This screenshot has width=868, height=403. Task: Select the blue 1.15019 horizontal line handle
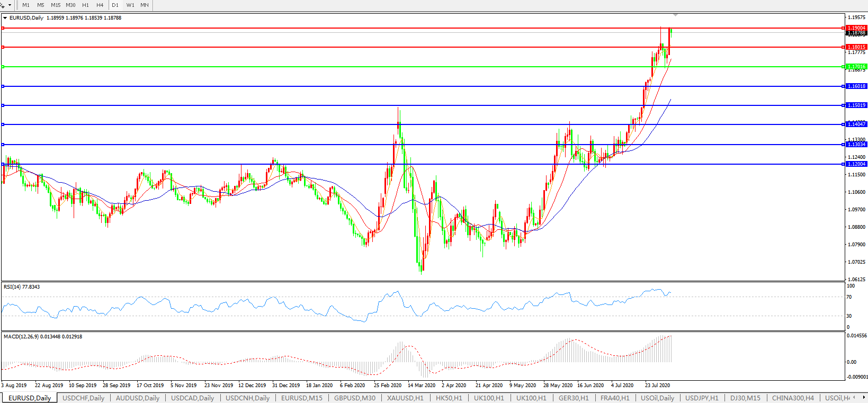(3, 105)
